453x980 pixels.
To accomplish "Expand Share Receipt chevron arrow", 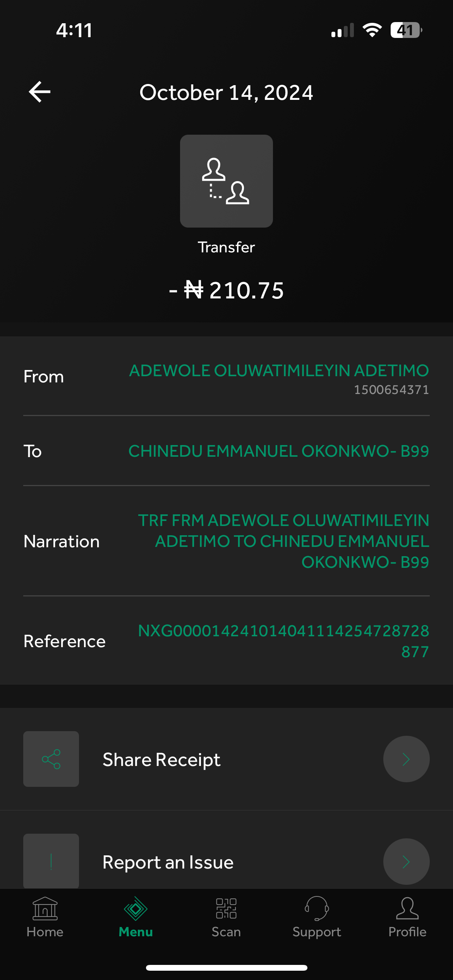I will click(x=406, y=759).
